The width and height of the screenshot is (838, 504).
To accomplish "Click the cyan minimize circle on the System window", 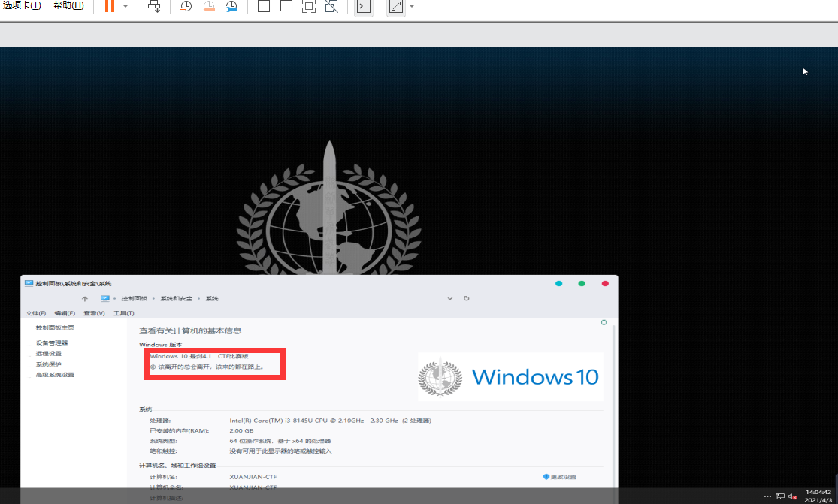I will [x=558, y=283].
